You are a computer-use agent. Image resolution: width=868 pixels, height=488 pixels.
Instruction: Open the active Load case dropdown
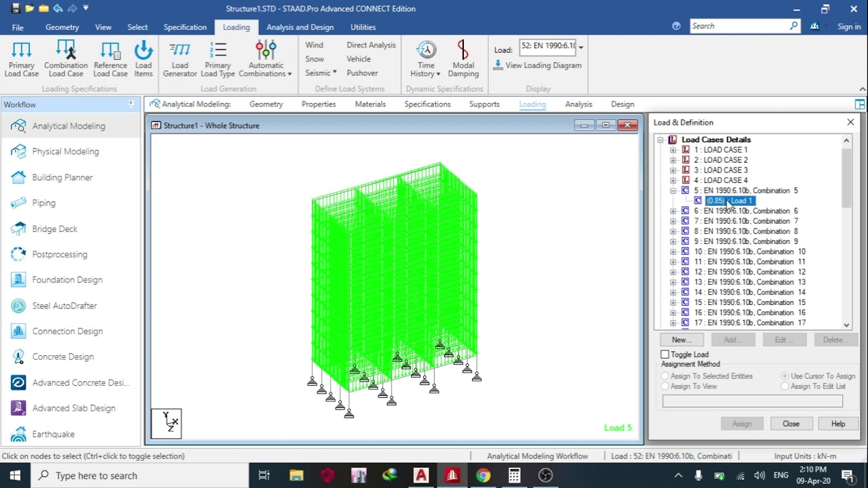pyautogui.click(x=580, y=47)
